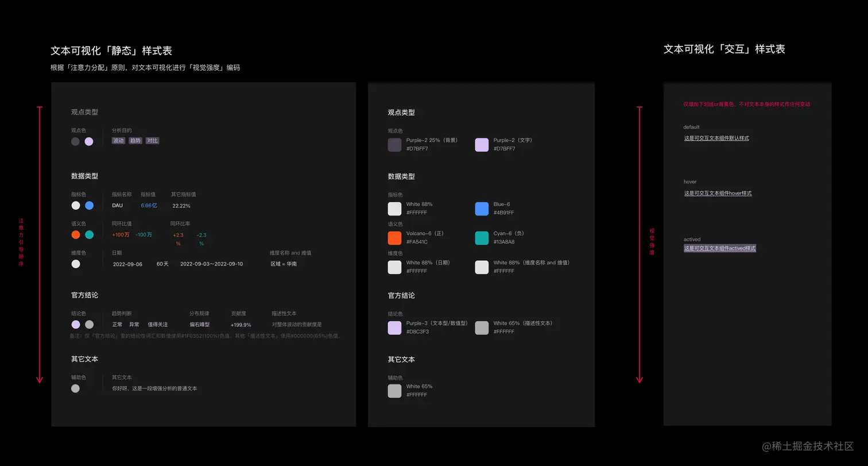Click the 趋势 analysis tag
The width and height of the screenshot is (868, 466).
(135, 141)
